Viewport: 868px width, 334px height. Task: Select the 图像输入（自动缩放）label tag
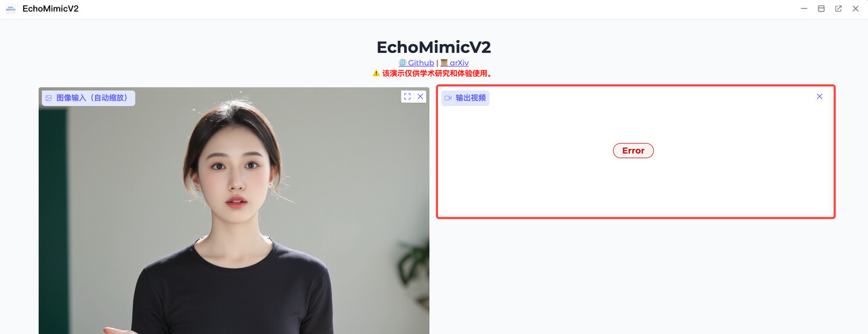click(x=88, y=98)
